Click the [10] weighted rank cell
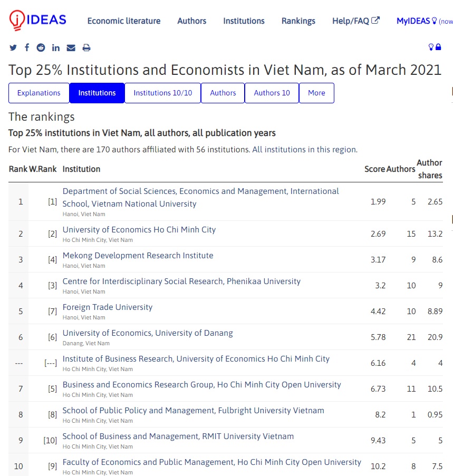The width and height of the screenshot is (453, 476). tap(50, 441)
